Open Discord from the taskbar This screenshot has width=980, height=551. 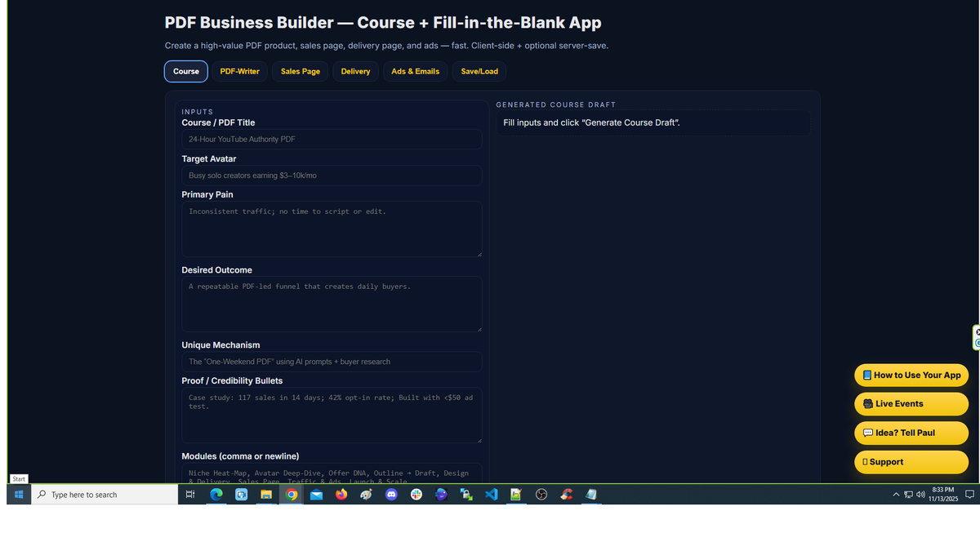[x=391, y=495]
